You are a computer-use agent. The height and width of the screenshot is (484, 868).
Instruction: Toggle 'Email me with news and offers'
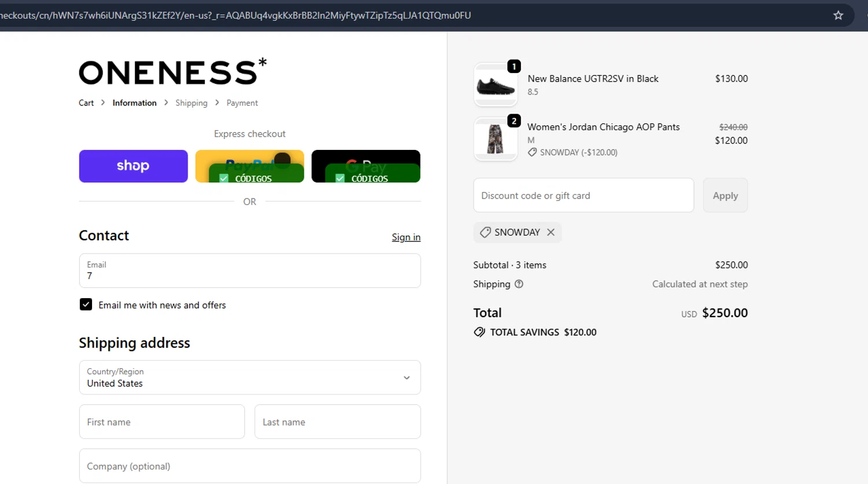point(86,305)
